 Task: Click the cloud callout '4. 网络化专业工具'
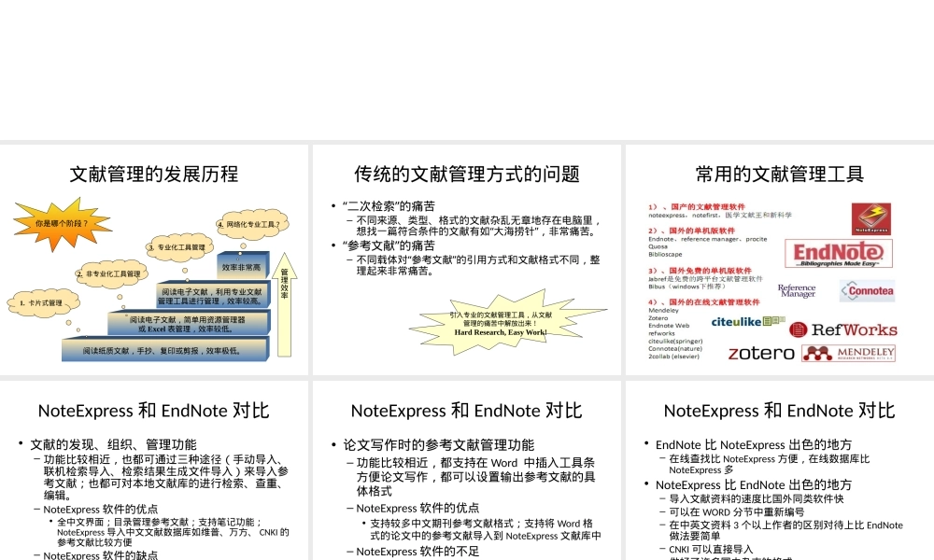252,224
